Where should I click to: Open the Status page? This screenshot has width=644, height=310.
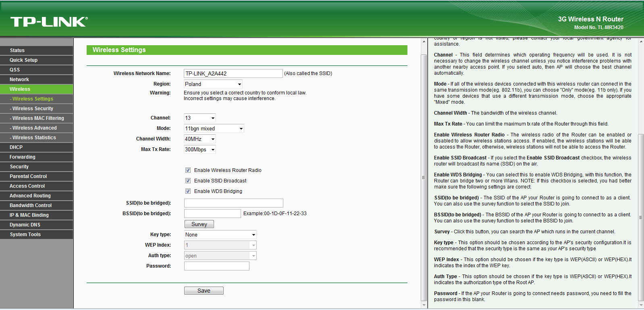coord(37,50)
